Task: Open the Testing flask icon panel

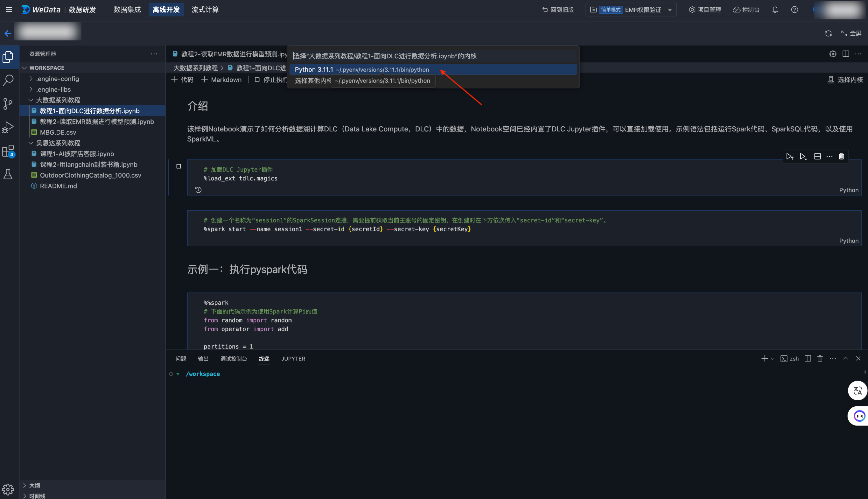Action: click(8, 174)
